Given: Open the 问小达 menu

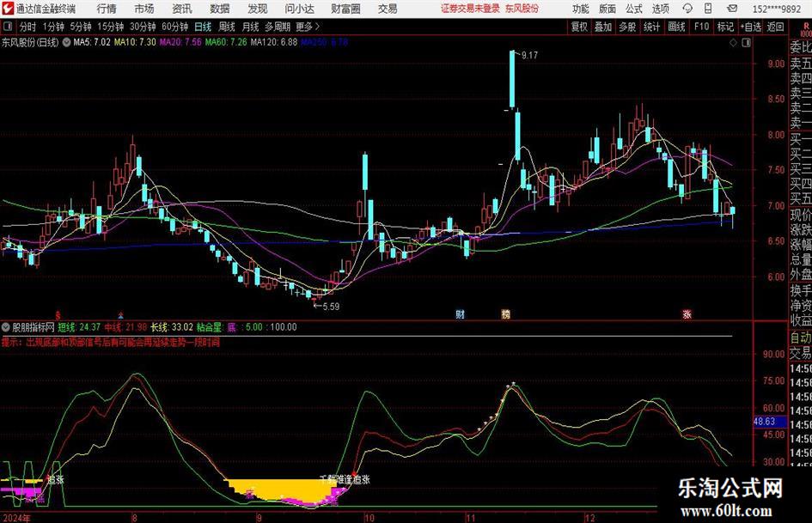Looking at the screenshot, I should [x=299, y=9].
